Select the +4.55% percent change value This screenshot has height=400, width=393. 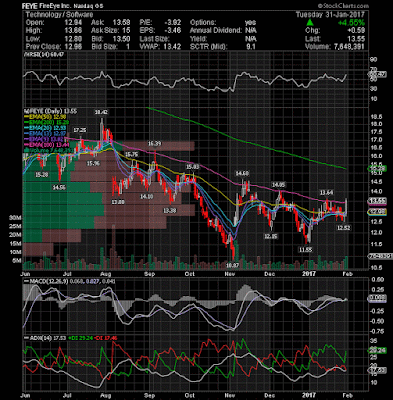click(x=351, y=23)
